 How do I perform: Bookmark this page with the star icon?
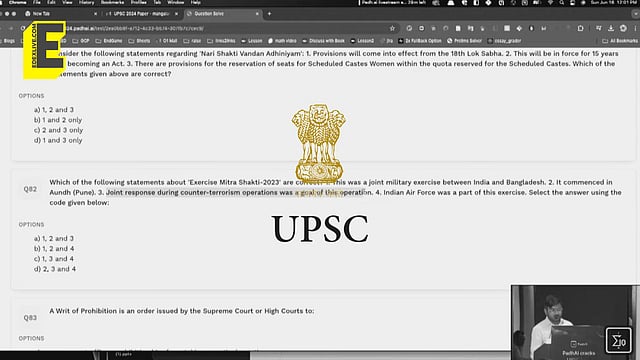tap(392, 28)
